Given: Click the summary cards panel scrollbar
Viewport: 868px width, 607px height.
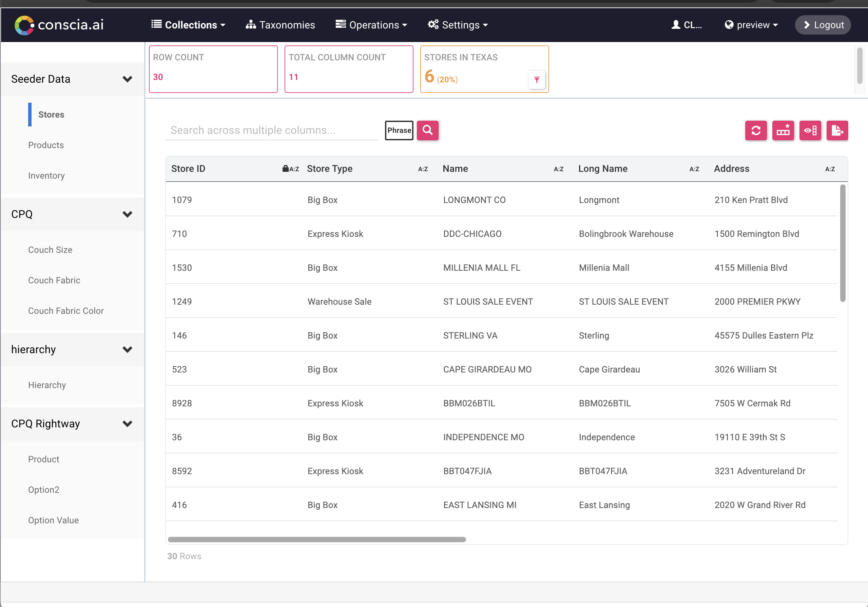Looking at the screenshot, I should click(859, 65).
